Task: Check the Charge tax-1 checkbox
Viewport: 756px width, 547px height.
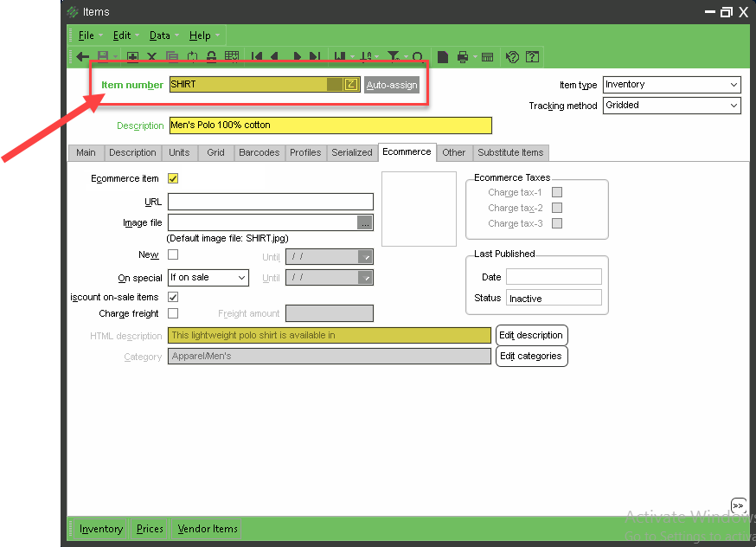Action: (x=557, y=192)
